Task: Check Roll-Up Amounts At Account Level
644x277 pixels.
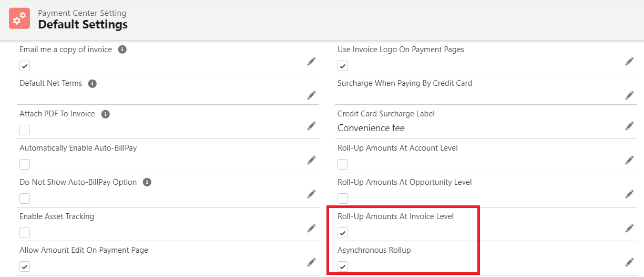Action: 343,164
